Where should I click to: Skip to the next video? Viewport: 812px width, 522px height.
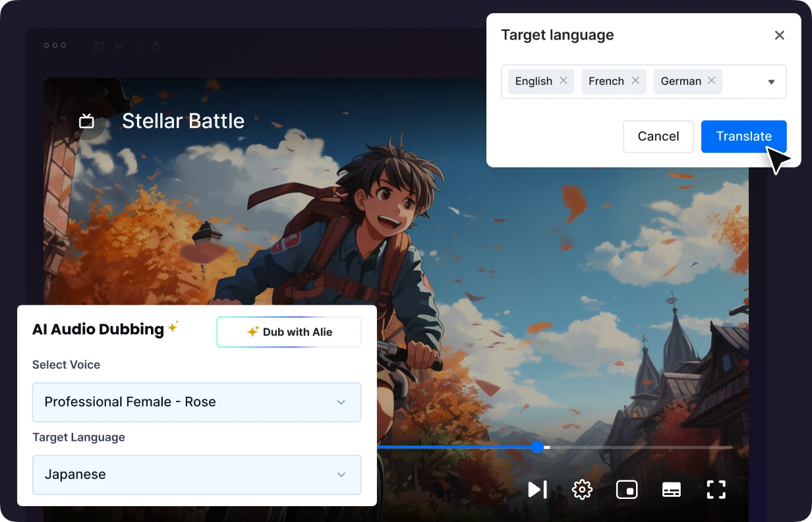tap(537, 490)
